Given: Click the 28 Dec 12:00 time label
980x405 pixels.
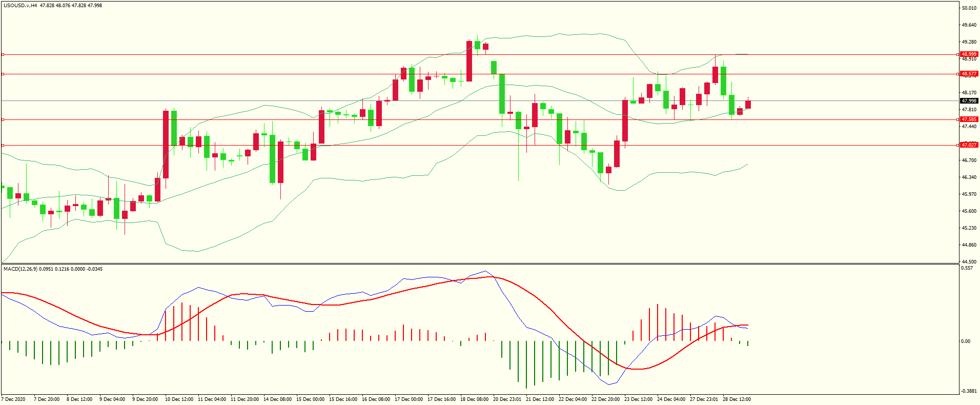Looking at the screenshot, I should (737, 399).
